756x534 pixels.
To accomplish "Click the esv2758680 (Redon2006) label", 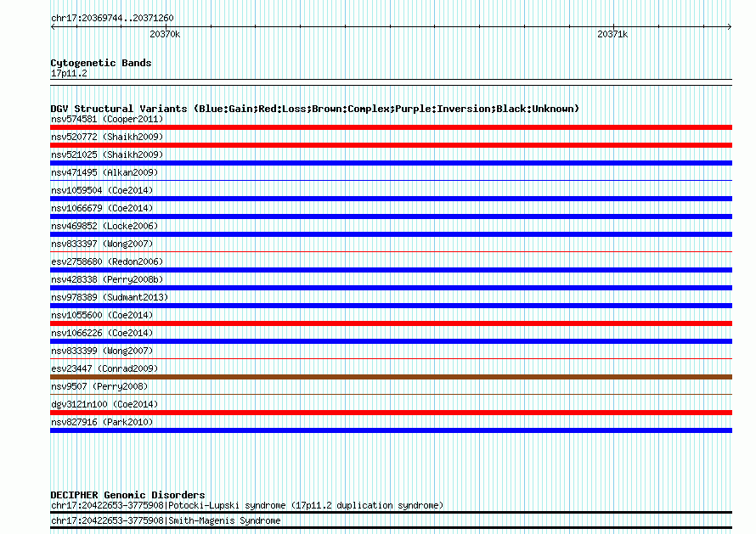I will [x=107, y=261].
